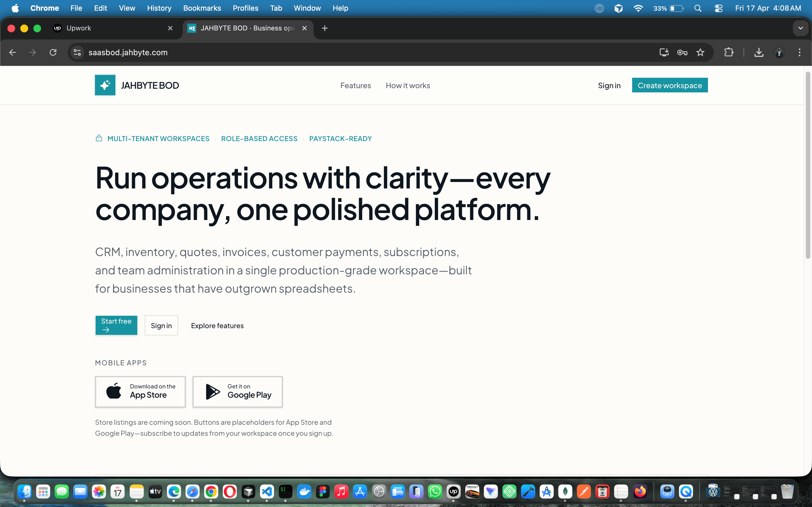Screen dimensions: 812x507
Task: Open Firefox from the Dock
Action: (641, 492)
